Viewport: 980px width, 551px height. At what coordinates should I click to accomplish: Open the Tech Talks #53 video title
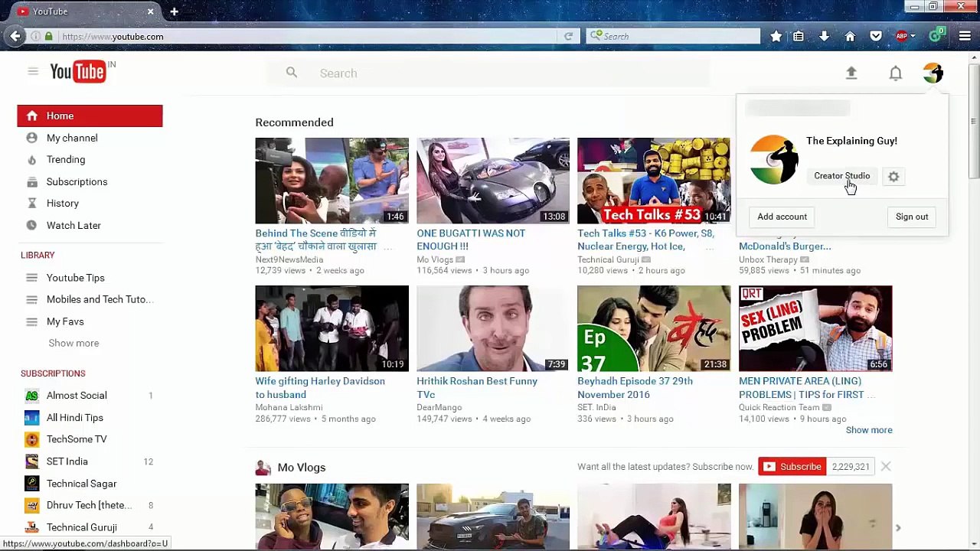pos(646,240)
